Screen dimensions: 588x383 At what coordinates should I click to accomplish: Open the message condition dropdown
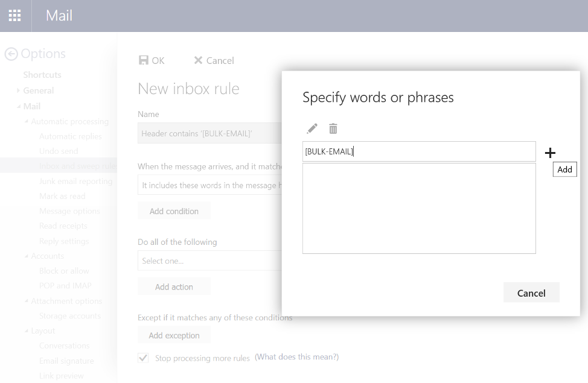coord(209,185)
